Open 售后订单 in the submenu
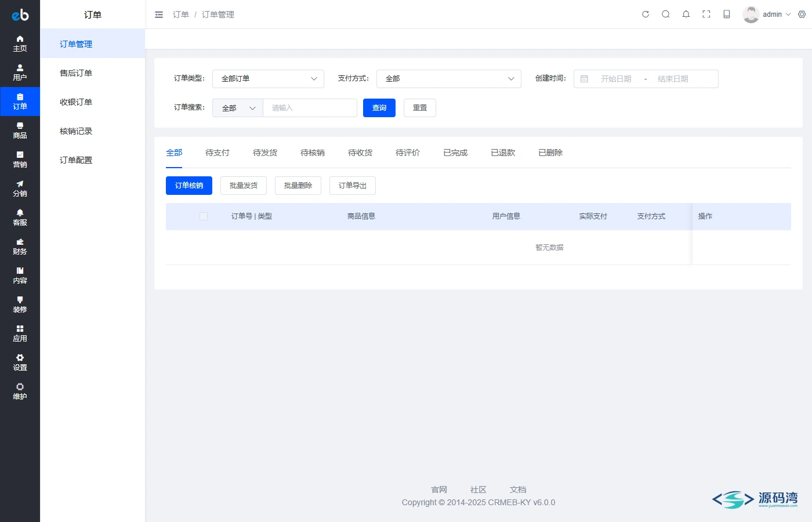This screenshot has width=812, height=522. [93, 73]
